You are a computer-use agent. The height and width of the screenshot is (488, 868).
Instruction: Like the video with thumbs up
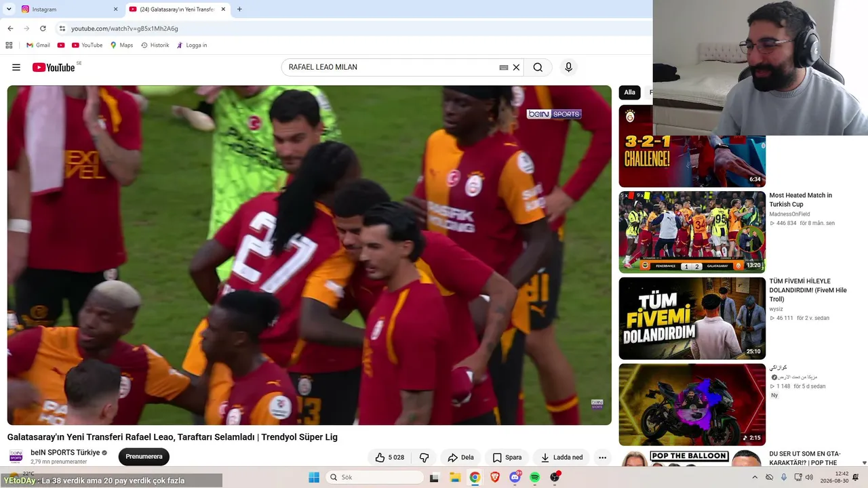coord(390,457)
